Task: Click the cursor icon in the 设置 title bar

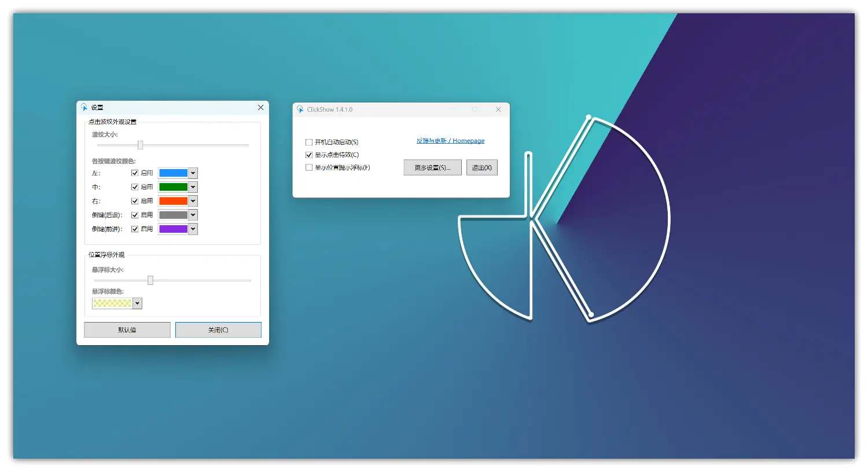Action: (x=84, y=108)
